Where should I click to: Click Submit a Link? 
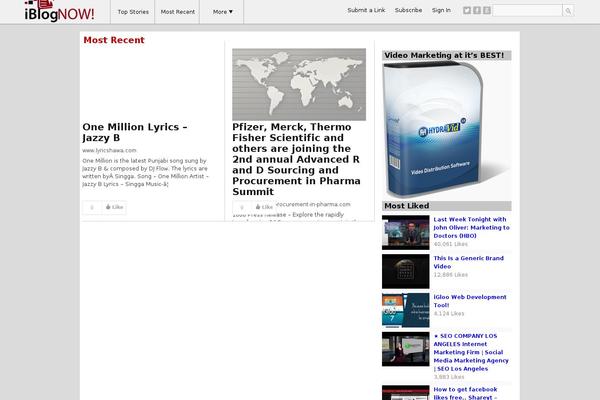pyautogui.click(x=366, y=10)
